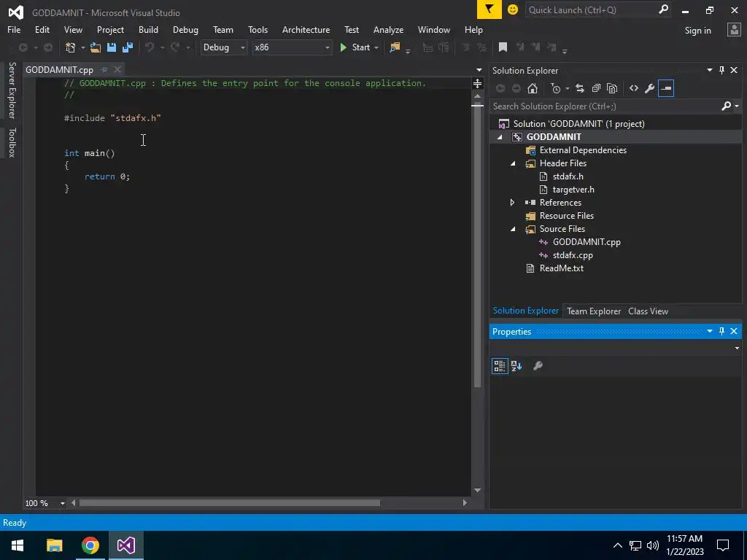Image resolution: width=747 pixels, height=560 pixels.
Task: Click the horizontal scrollbar right arrow
Action: click(x=465, y=503)
